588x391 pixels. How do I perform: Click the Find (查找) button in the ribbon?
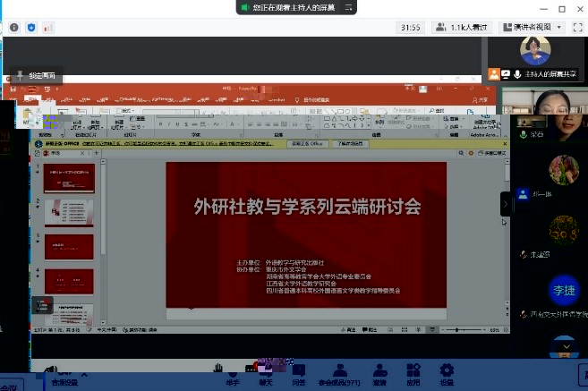(438, 111)
